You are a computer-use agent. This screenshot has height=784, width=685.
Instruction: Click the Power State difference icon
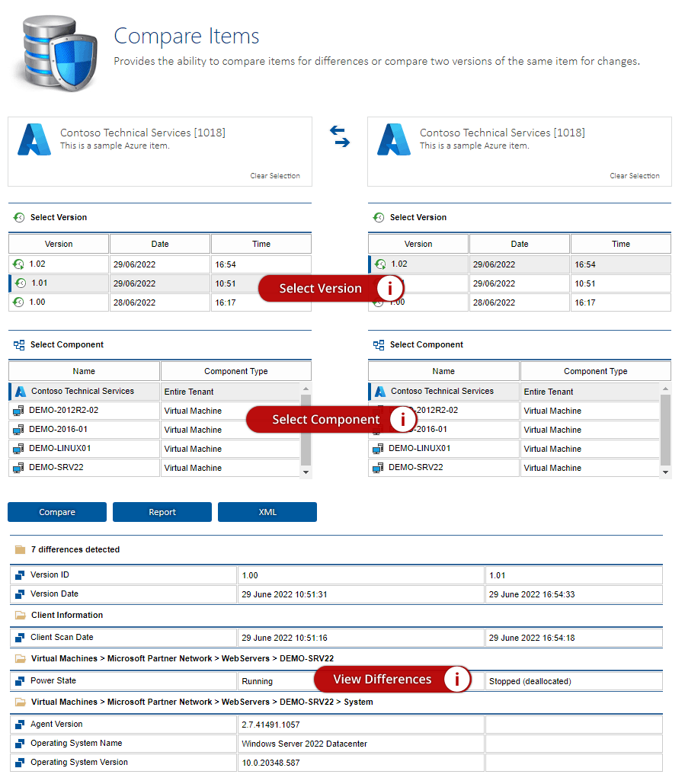click(x=20, y=681)
